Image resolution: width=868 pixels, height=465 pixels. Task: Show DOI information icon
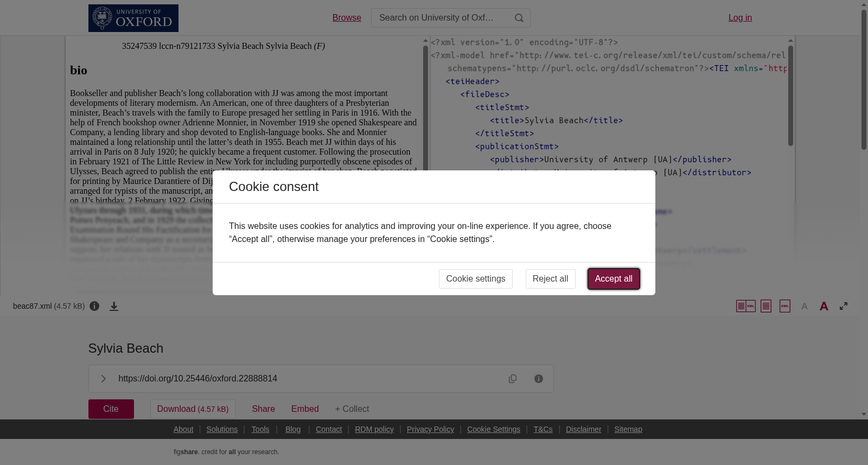(x=539, y=379)
